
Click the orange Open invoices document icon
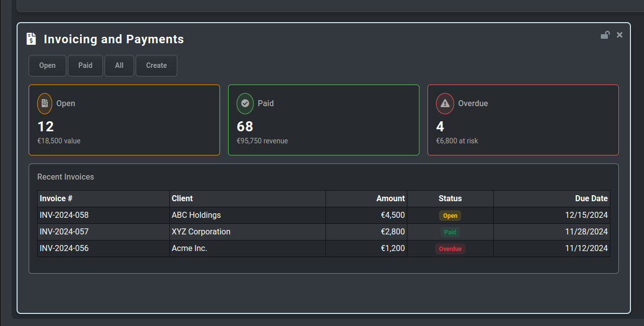pyautogui.click(x=45, y=104)
